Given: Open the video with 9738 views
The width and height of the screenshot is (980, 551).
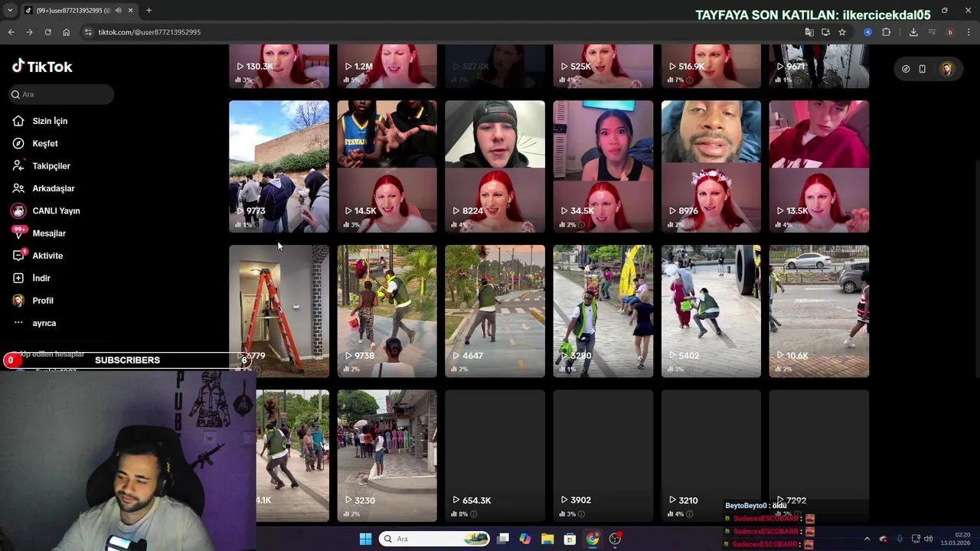Looking at the screenshot, I should 387,311.
